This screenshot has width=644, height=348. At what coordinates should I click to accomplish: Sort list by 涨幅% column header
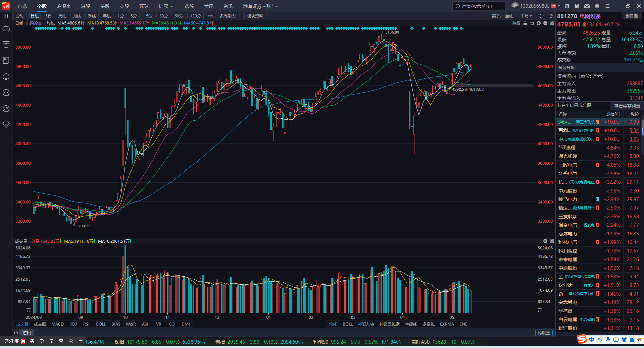(613, 114)
